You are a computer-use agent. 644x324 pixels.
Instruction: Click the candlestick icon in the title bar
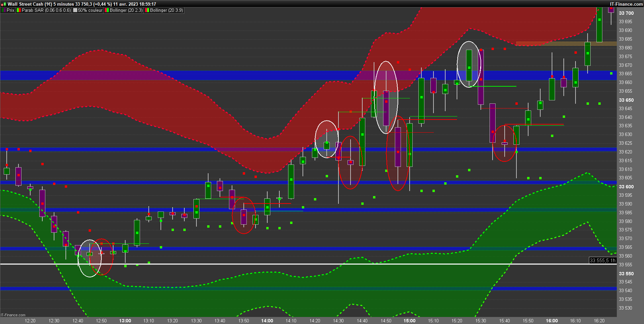4,4
